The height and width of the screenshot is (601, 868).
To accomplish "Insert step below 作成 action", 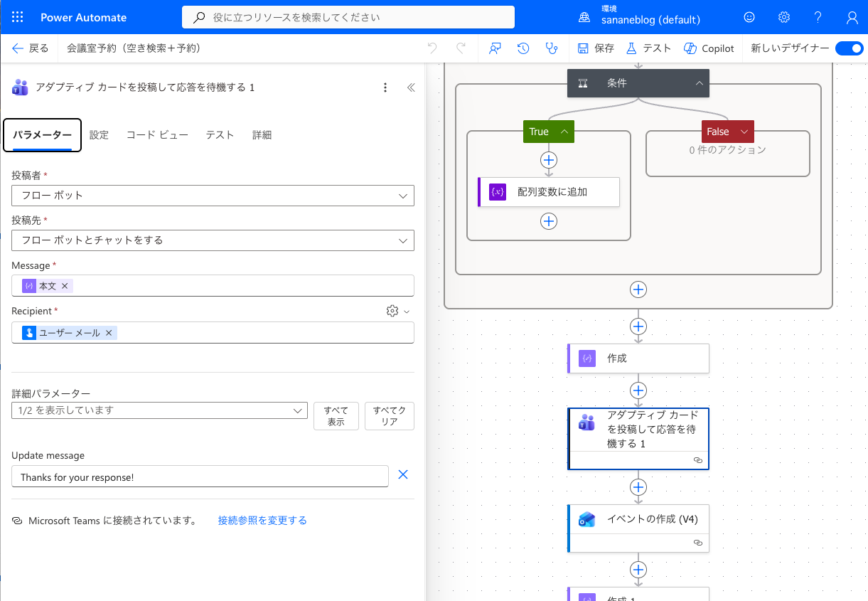I will 638,390.
